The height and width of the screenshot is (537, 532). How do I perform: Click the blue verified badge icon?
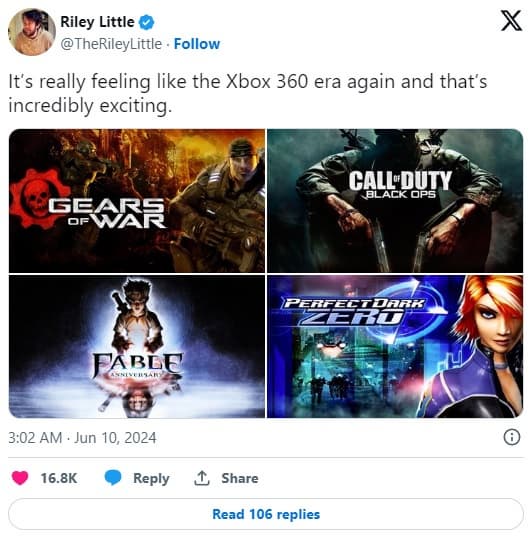point(146,23)
